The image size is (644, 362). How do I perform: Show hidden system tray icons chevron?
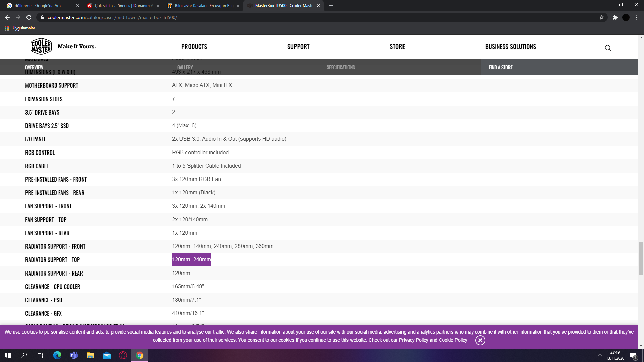[x=600, y=355]
